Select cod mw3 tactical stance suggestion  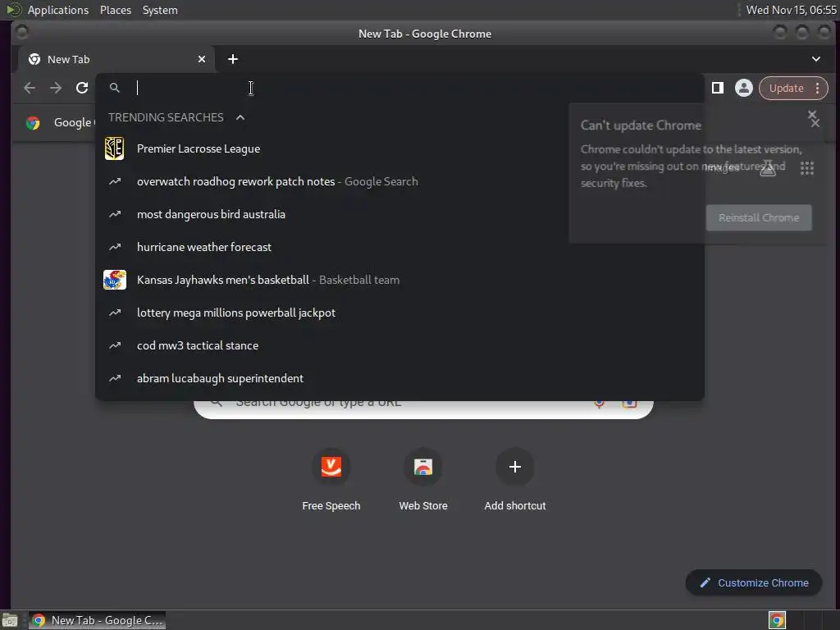(399, 345)
